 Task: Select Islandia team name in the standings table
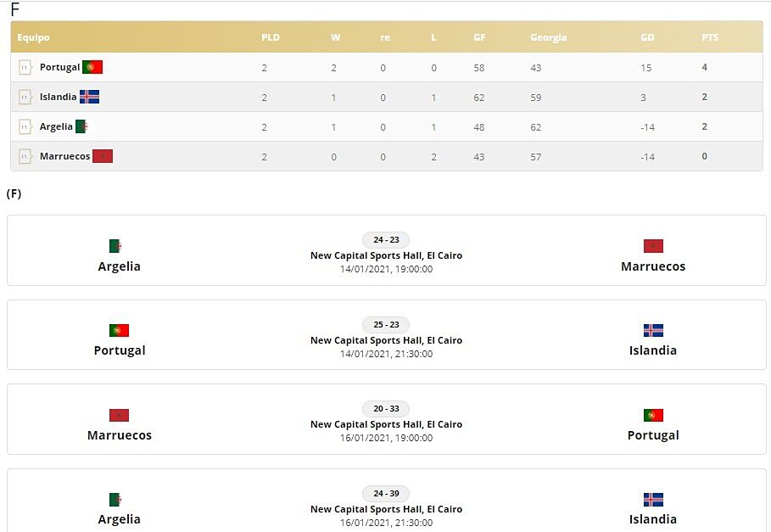tap(58, 97)
